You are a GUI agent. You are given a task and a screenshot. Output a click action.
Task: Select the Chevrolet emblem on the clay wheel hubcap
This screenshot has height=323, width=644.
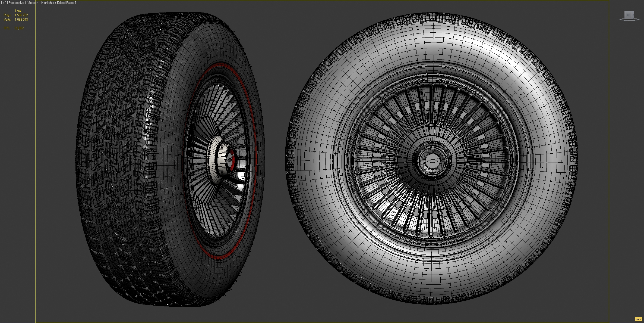[433, 161]
